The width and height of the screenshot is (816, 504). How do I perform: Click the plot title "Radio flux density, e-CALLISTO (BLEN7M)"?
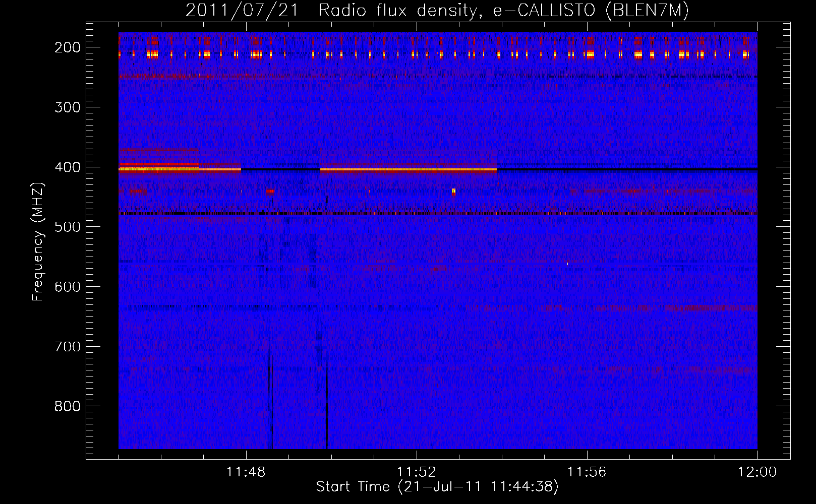pyautogui.click(x=503, y=11)
